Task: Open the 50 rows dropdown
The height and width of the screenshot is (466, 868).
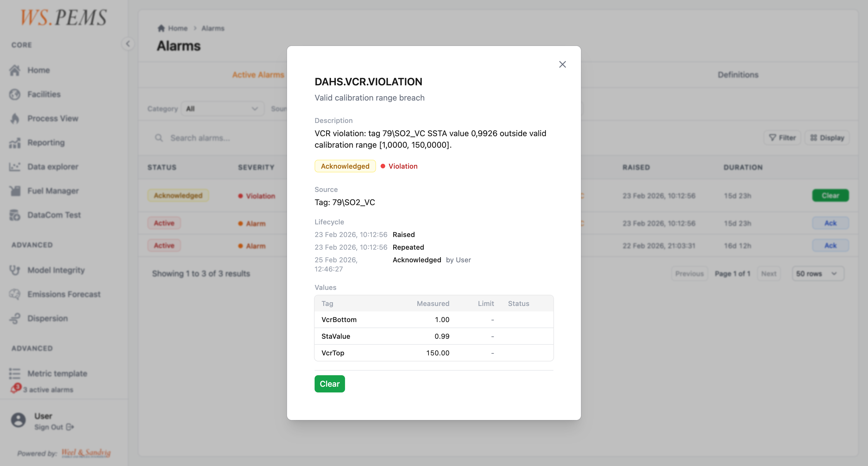Action: click(818, 274)
